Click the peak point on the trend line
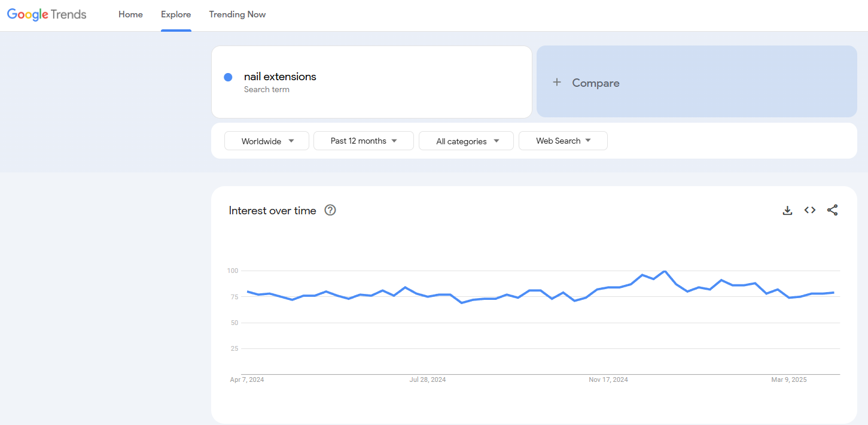This screenshot has width=868, height=425. tap(665, 271)
